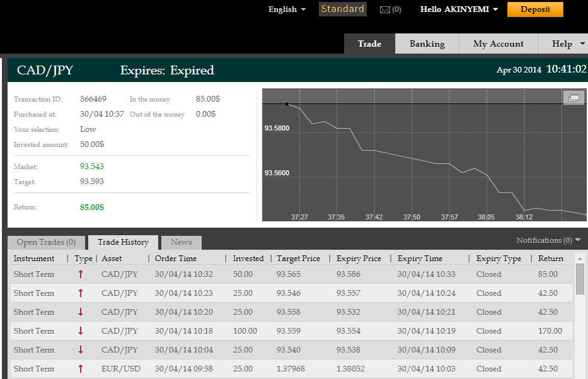588x379 pixels.
Task: Go to the My Account tab
Action: pyautogui.click(x=499, y=44)
